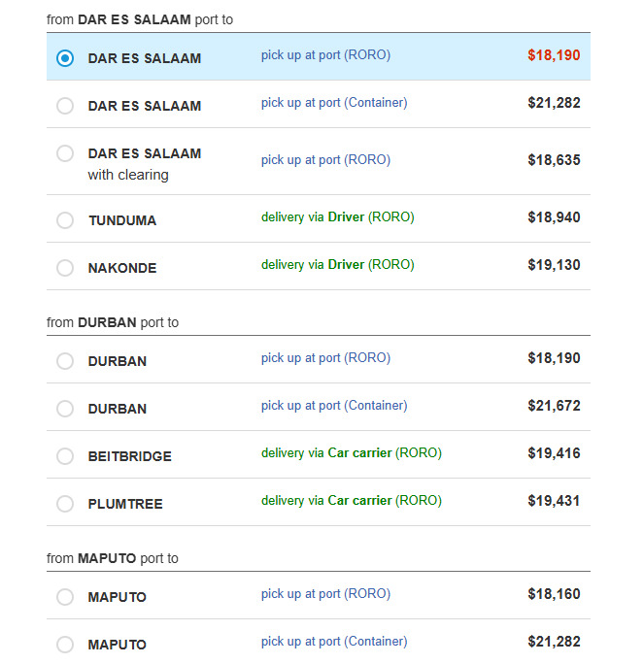Select Dar es Salaam with clearing option
This screenshot has height=664, width=644.
(65, 153)
